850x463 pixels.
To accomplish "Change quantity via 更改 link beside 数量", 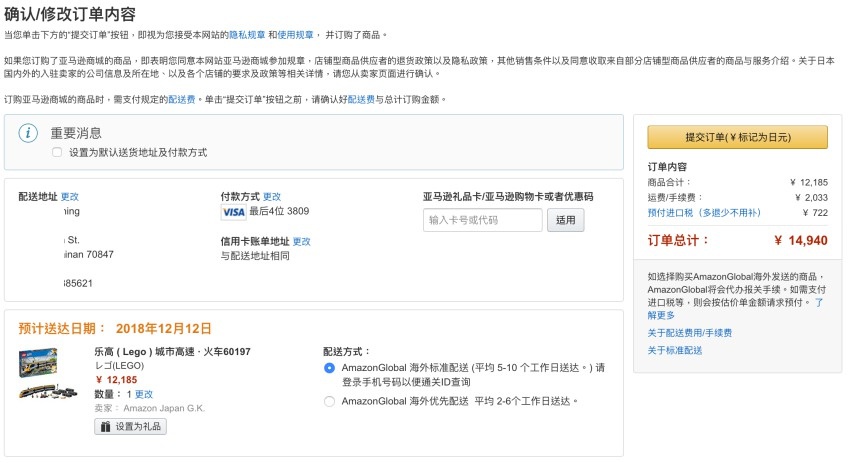I will (x=144, y=394).
